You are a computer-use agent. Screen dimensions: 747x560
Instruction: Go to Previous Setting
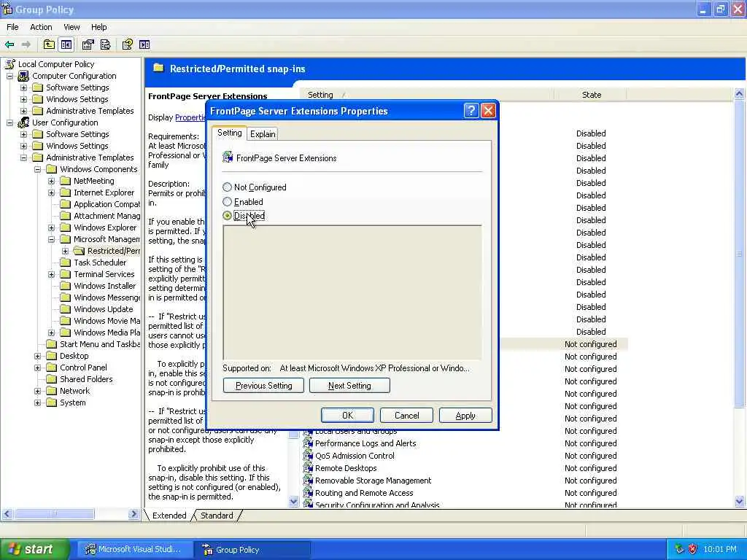click(x=263, y=386)
